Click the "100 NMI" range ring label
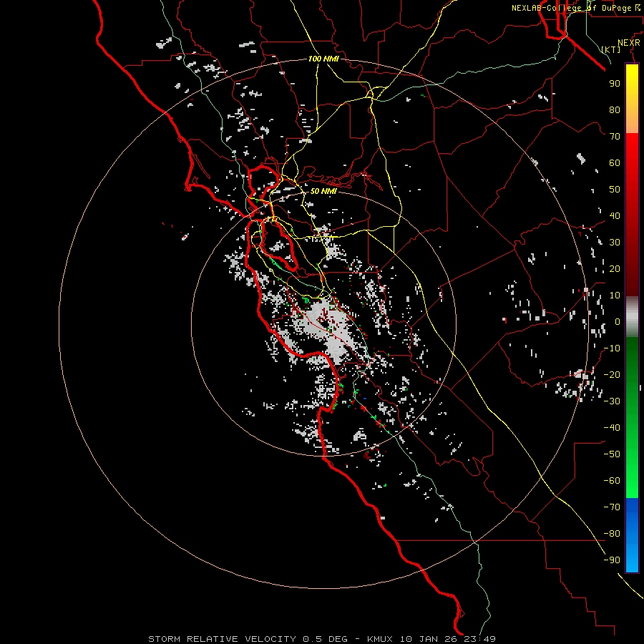Screen dimensions: 644x644 [x=323, y=59]
